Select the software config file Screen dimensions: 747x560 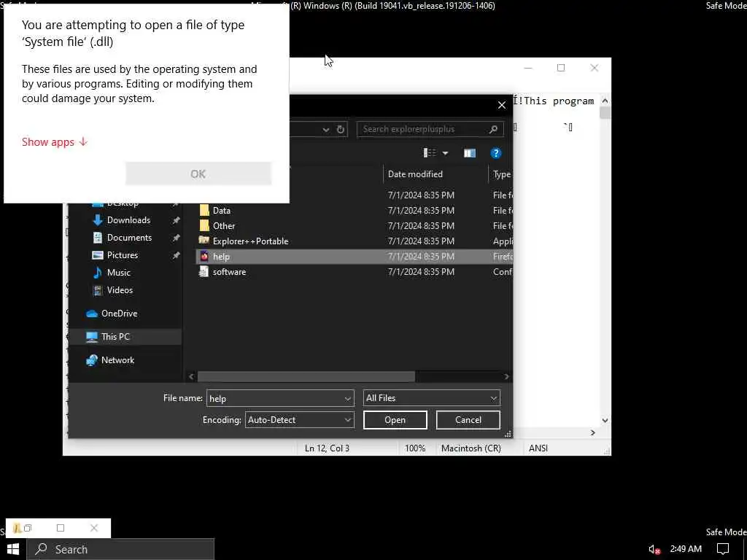tap(229, 272)
